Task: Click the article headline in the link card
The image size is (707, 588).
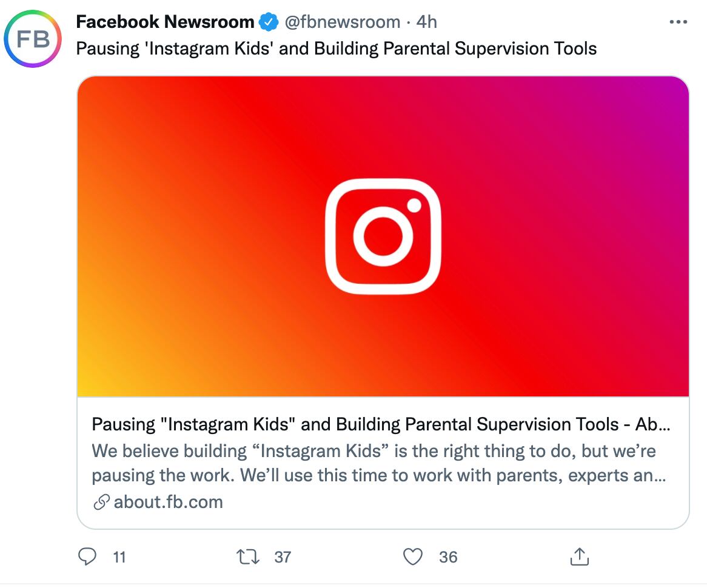Action: click(381, 424)
